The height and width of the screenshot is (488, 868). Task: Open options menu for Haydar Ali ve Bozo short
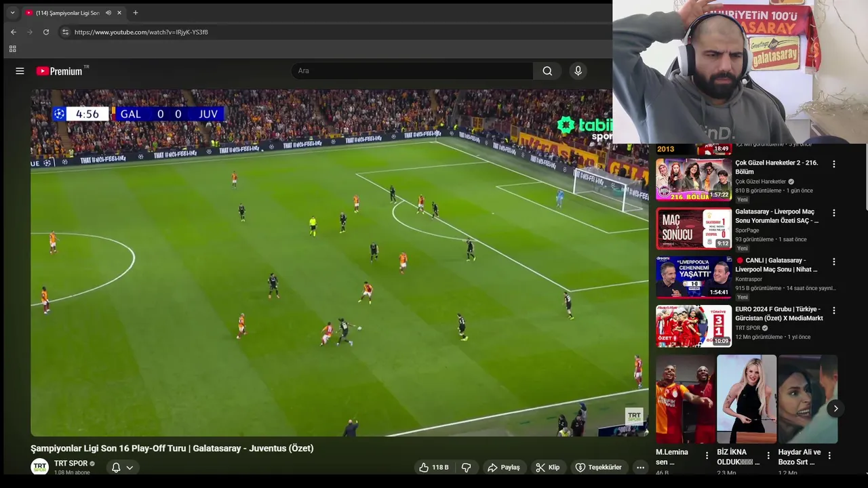[829, 455]
